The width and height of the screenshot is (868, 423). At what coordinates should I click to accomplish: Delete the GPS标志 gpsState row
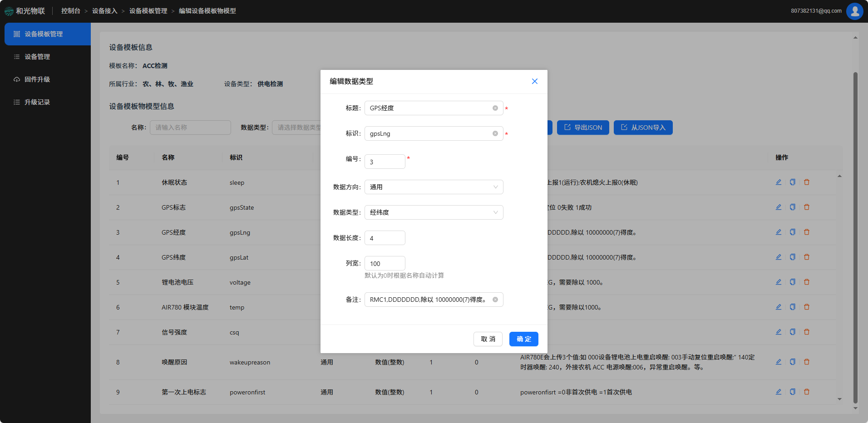807,207
